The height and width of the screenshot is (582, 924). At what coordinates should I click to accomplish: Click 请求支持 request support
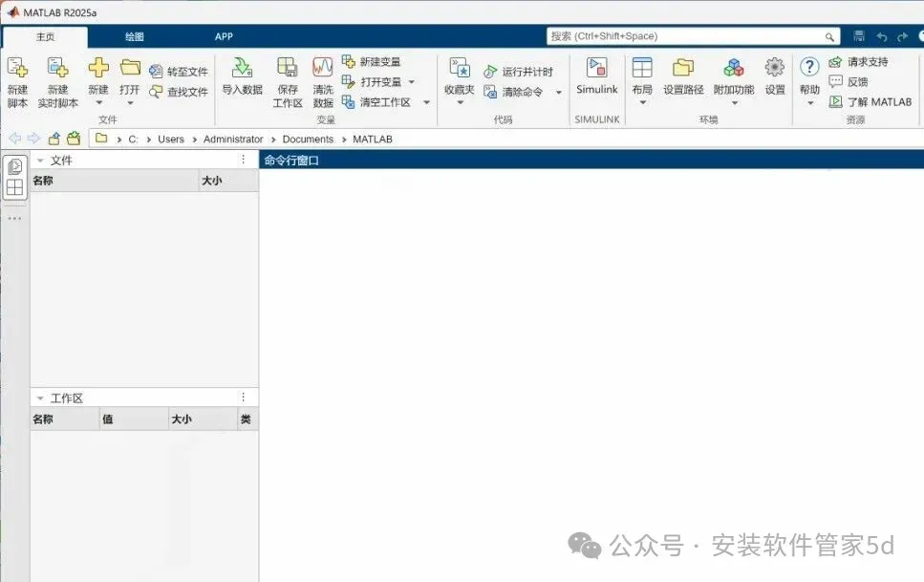859,61
